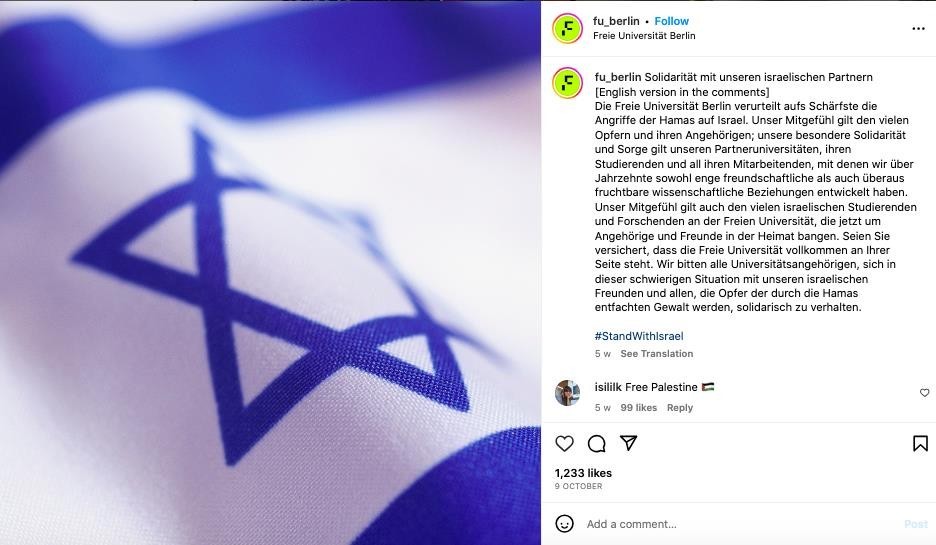
Task: Follow the fu_berlin account
Action: 672,21
